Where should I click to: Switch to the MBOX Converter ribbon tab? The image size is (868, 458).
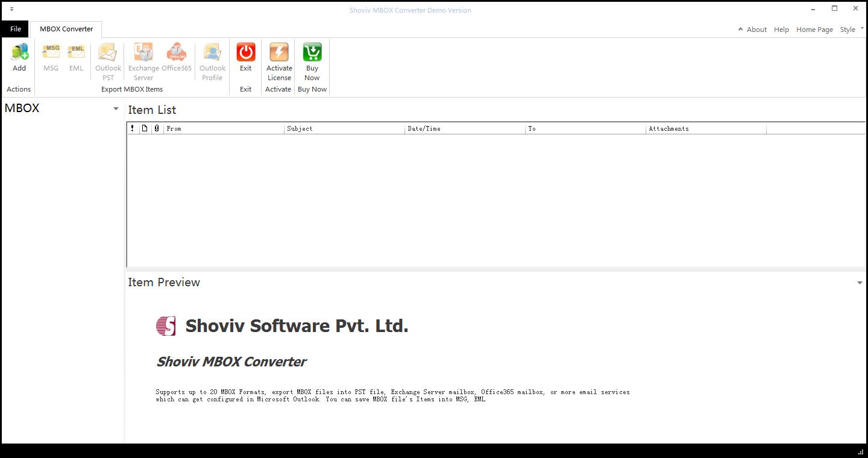click(x=66, y=29)
